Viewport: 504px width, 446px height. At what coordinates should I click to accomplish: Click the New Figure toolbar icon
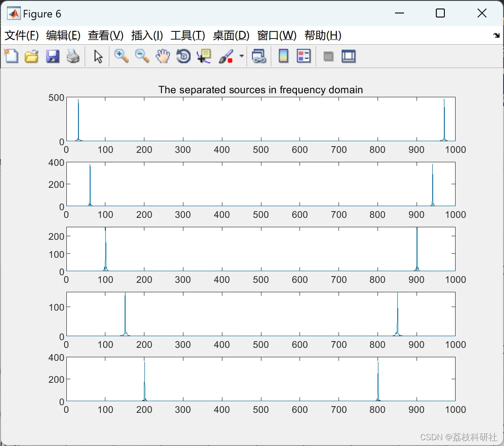click(11, 56)
